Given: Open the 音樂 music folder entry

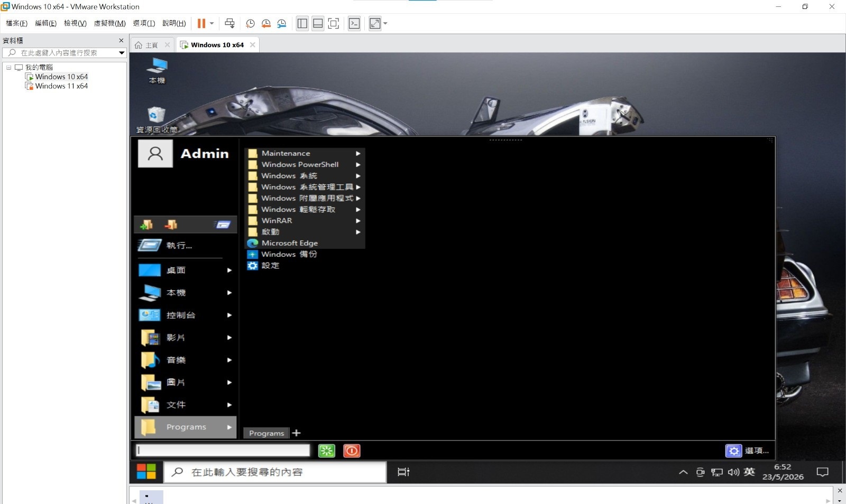Looking at the screenshot, I should click(186, 360).
